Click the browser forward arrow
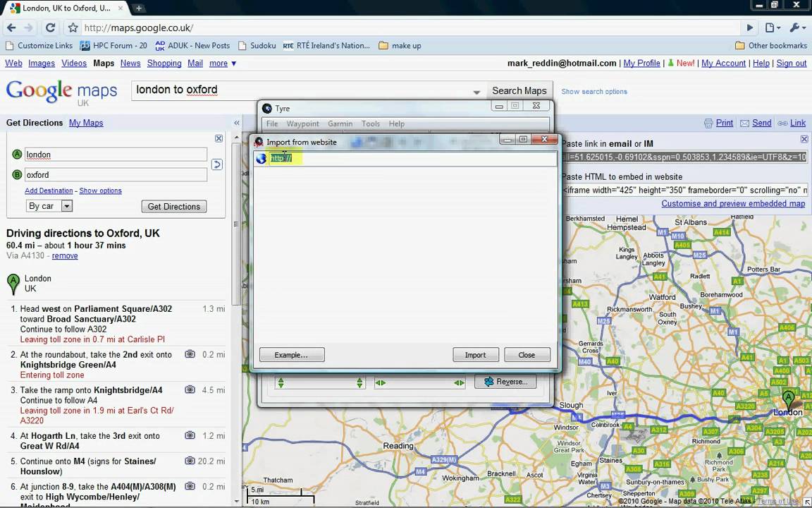This screenshot has width=812, height=508. pos(29,28)
